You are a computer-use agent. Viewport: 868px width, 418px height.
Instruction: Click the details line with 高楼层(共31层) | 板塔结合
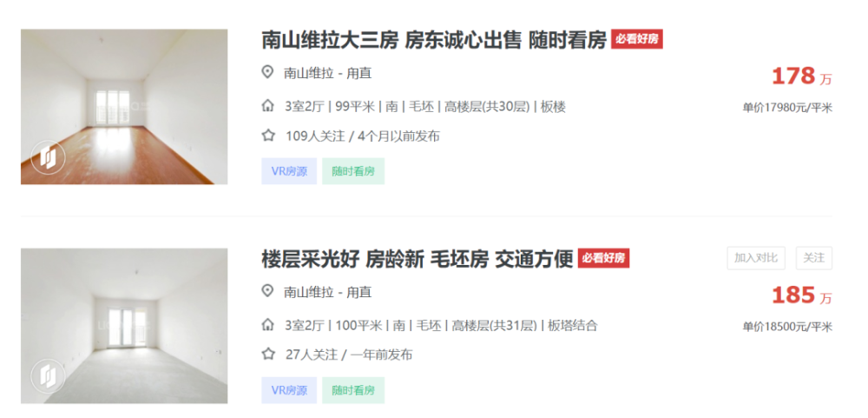tap(441, 325)
